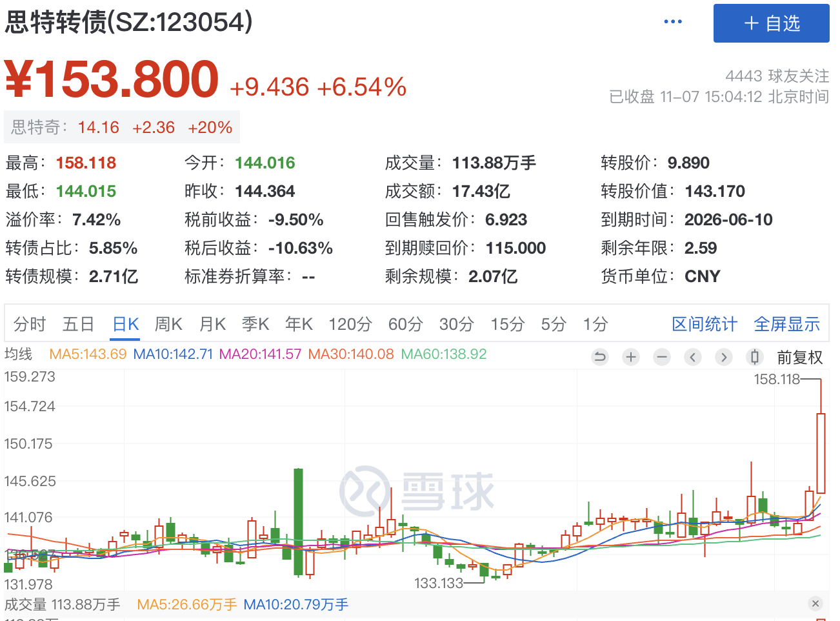Image resolution: width=840 pixels, height=621 pixels.
Task: Shift the chart right with the next arrow
Action: coord(724,357)
